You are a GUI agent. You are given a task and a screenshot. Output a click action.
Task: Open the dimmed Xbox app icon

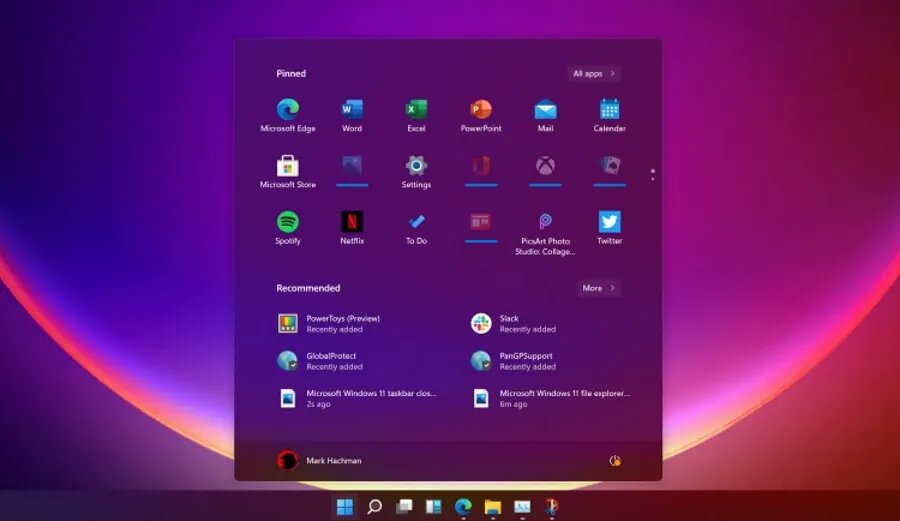tap(545, 166)
